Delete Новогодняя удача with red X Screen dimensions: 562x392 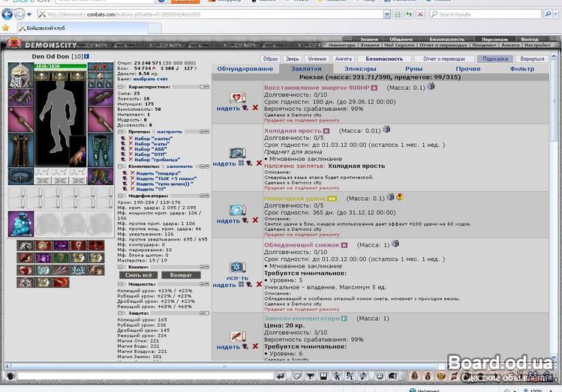[255, 220]
